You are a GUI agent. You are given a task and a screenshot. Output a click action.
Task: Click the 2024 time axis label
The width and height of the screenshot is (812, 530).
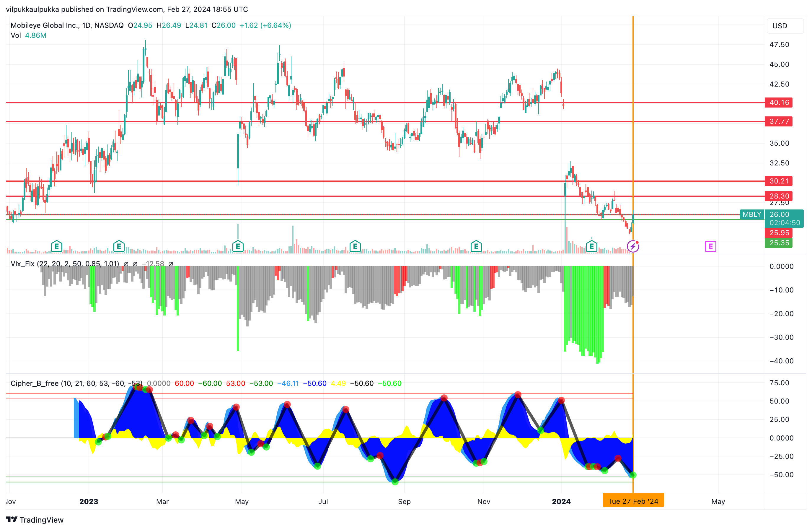(561, 501)
